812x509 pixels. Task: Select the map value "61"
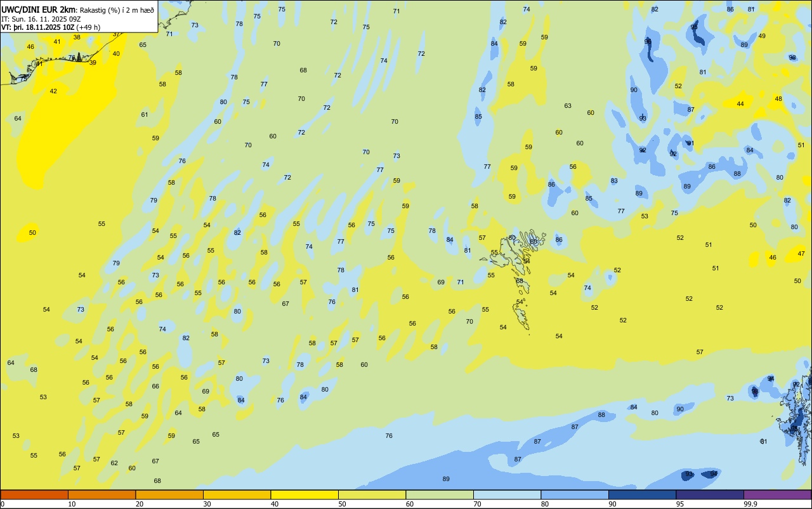coord(145,114)
